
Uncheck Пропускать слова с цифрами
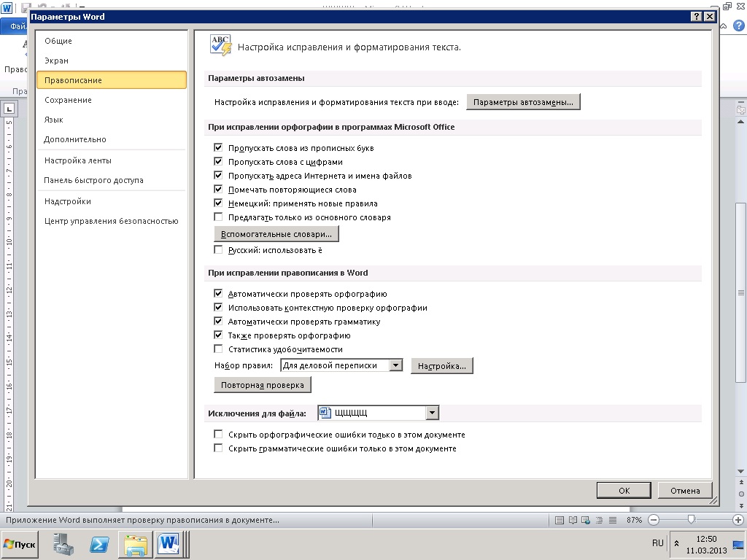218,161
